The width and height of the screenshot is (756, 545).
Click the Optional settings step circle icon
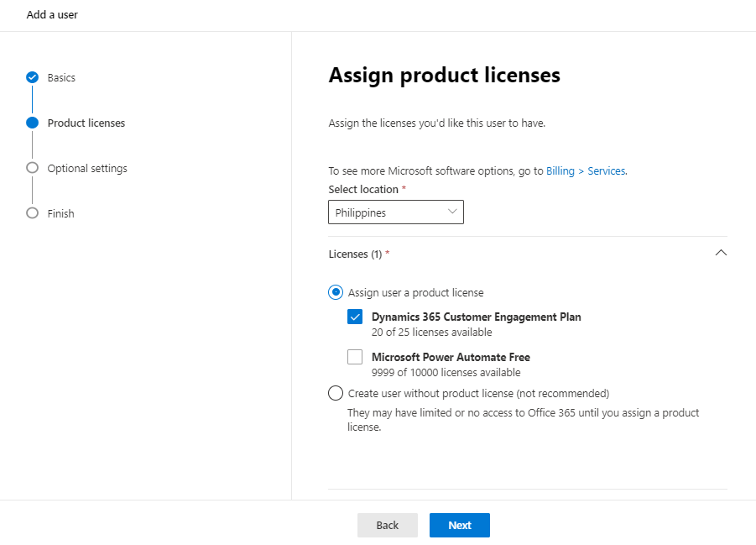click(x=32, y=168)
